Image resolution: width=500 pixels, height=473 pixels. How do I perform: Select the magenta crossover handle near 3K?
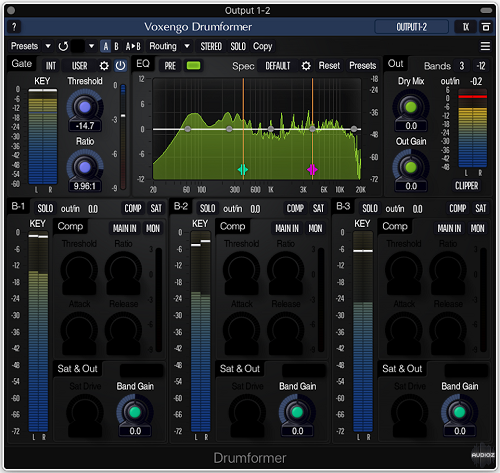point(312,170)
